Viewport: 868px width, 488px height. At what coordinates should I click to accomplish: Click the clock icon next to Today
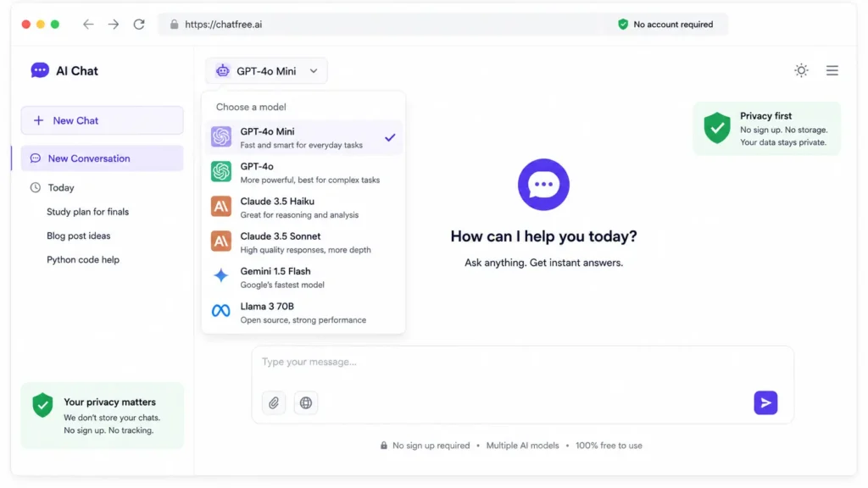coord(36,187)
